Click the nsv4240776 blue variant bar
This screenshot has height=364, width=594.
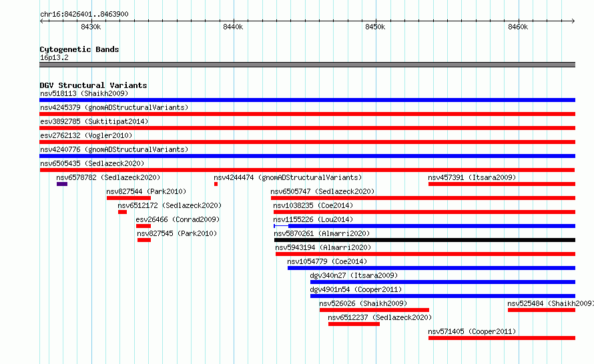(x=307, y=156)
